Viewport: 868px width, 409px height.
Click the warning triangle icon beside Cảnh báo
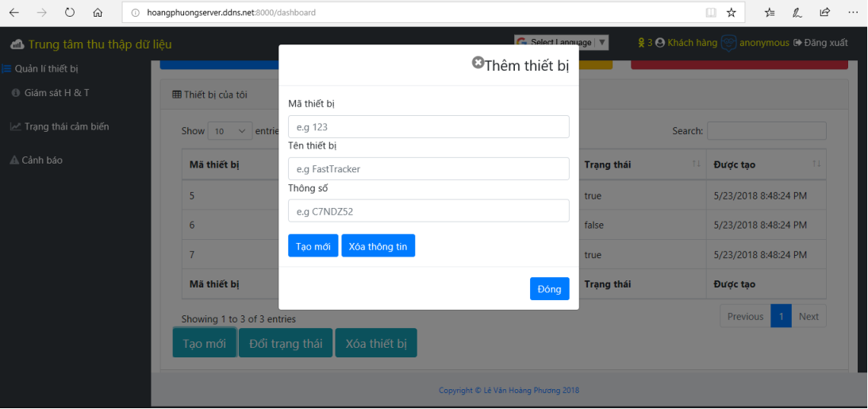pyautogui.click(x=15, y=160)
